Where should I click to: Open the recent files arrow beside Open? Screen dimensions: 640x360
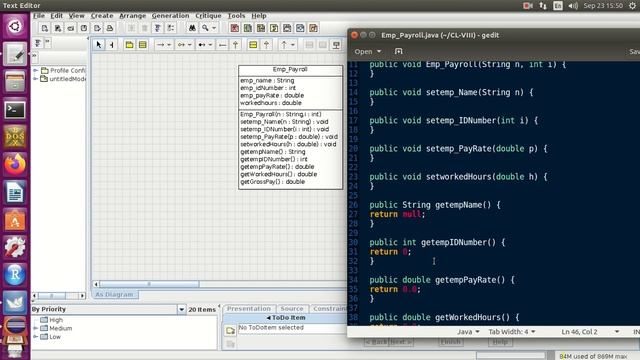click(x=379, y=51)
